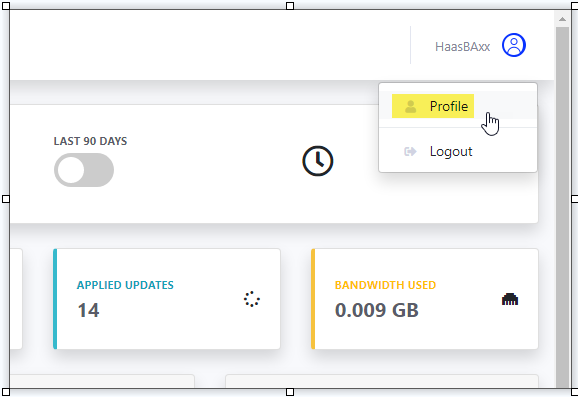Click the ethernet port icon in Bandwidth Used

[510, 299]
